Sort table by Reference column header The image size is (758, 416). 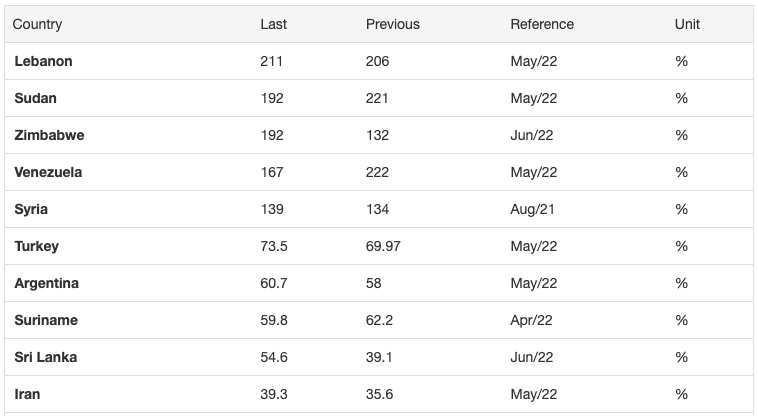tap(542, 24)
